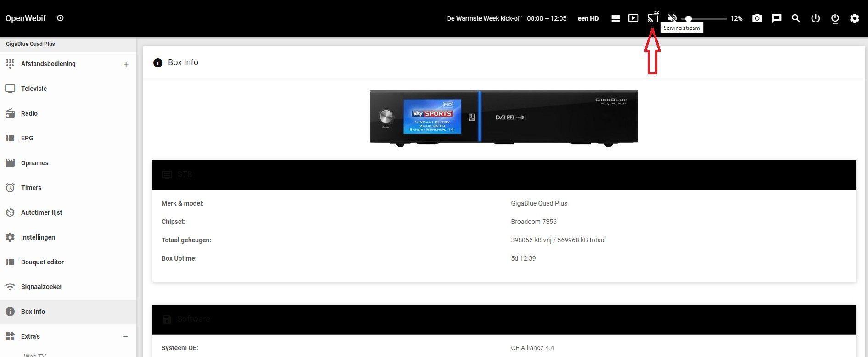Click the Totaal geheugen label
Screen dimensions: 868x357
[x=186, y=240]
